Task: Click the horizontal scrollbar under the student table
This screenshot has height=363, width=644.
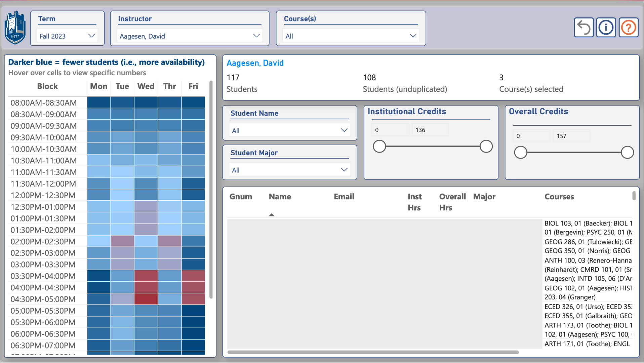Action: (x=373, y=352)
